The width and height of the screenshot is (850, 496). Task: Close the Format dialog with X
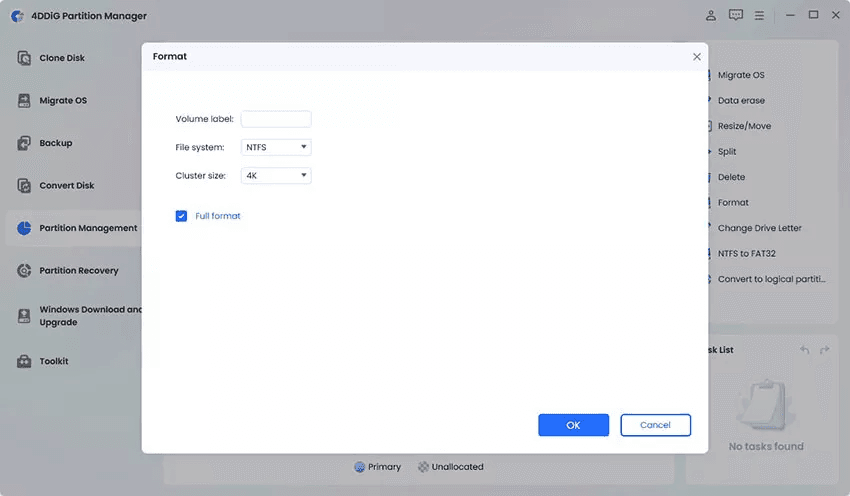tap(697, 57)
